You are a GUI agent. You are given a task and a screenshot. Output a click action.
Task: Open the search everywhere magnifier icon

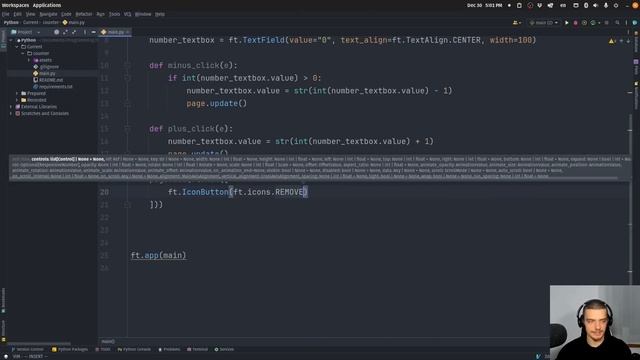point(617,23)
